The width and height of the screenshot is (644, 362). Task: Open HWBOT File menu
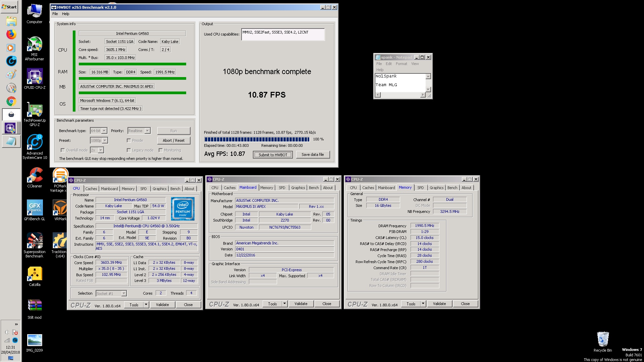[x=55, y=14]
